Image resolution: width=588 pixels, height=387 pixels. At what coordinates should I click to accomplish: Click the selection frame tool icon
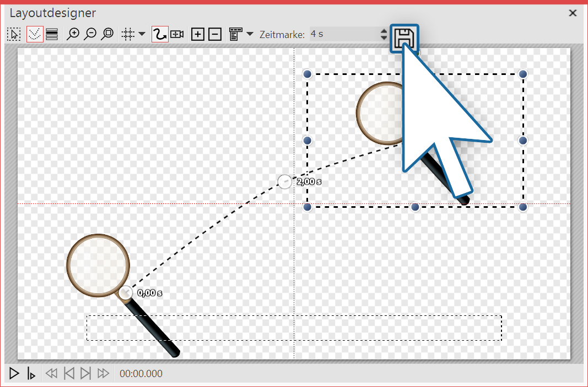14,34
